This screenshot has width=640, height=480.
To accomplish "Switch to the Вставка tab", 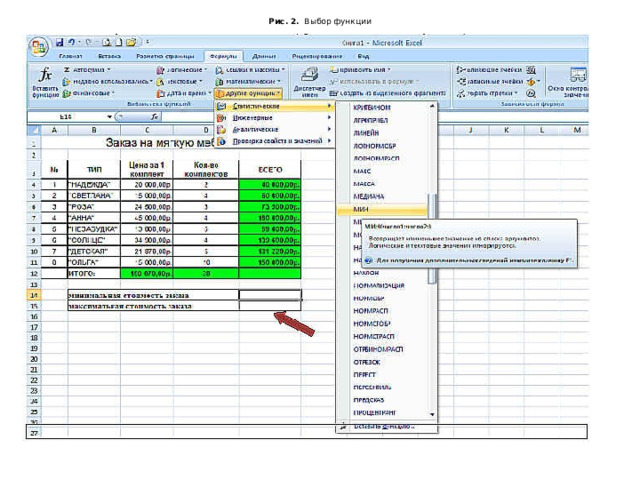I will (109, 56).
